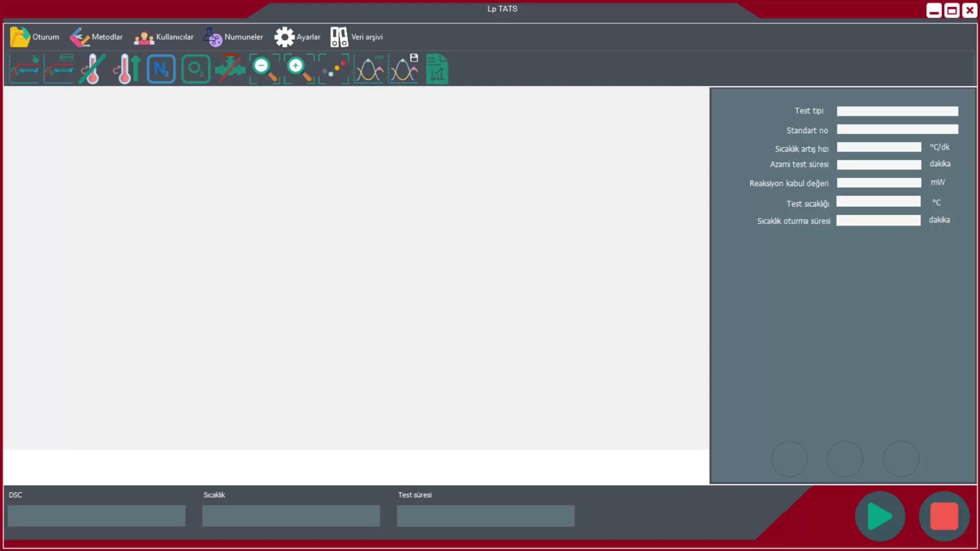The image size is (980, 551).
Task: Click the flask icon beside Numuneler
Action: 212,37
